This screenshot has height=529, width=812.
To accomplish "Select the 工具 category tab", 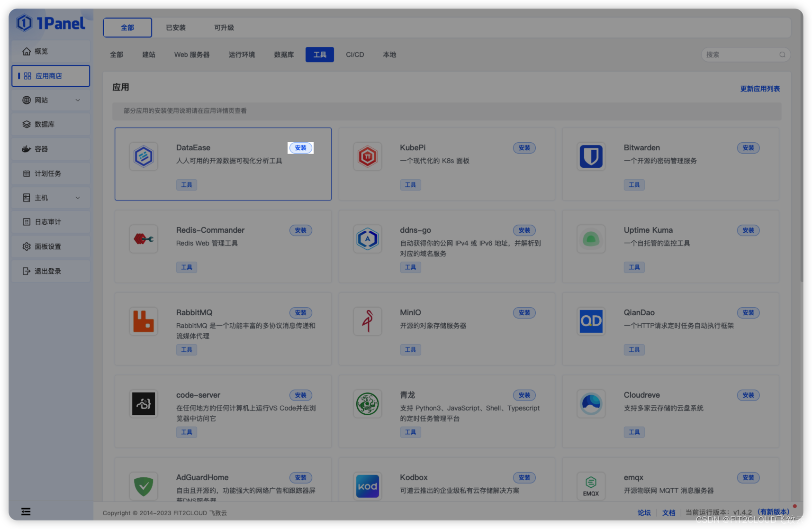I will [x=320, y=55].
